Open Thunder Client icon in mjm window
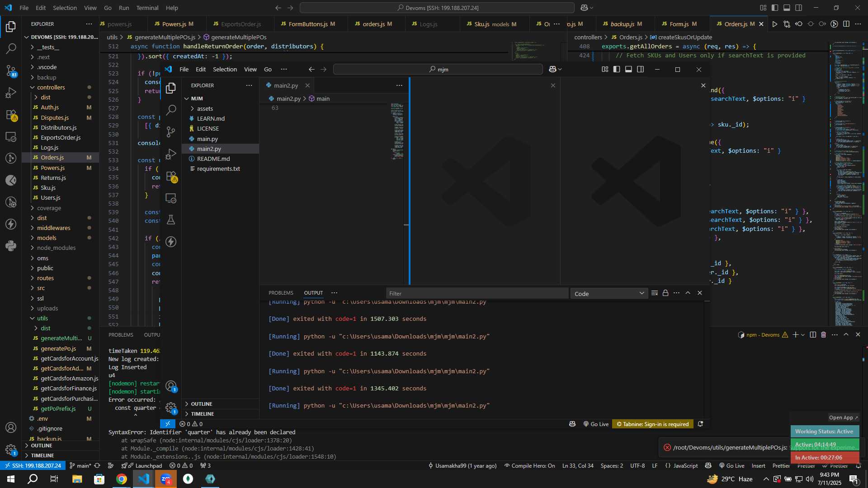The width and height of the screenshot is (868, 488). [171, 242]
